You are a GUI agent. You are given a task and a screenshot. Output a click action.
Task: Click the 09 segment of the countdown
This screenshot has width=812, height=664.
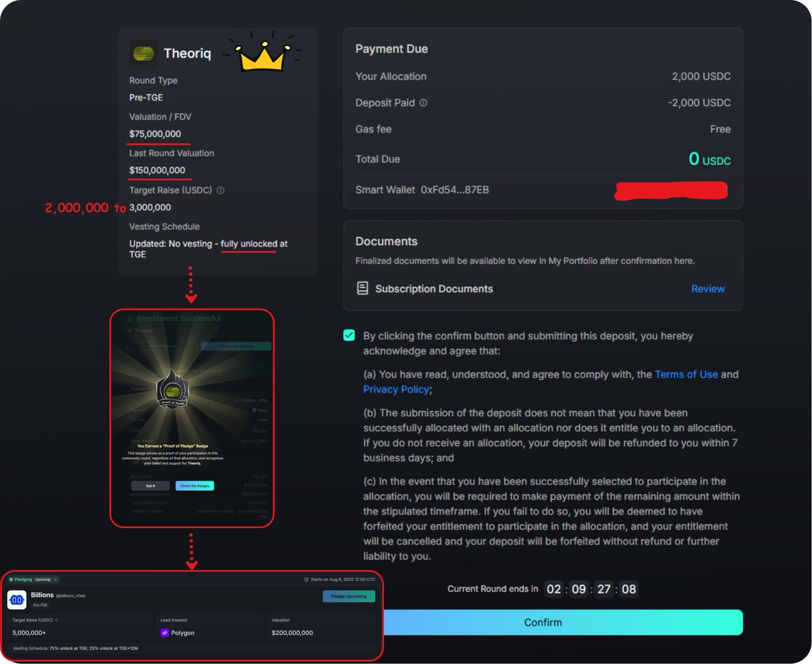coord(579,589)
